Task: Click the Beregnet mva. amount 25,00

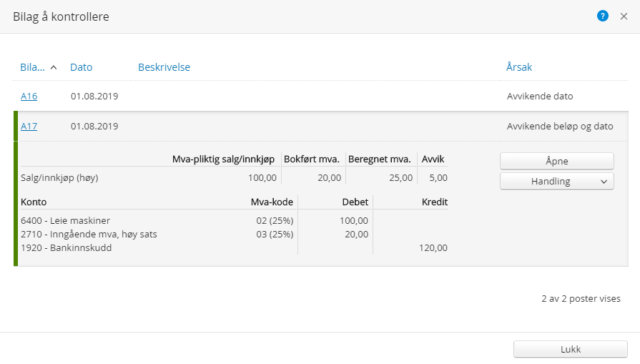Action: [x=400, y=177]
